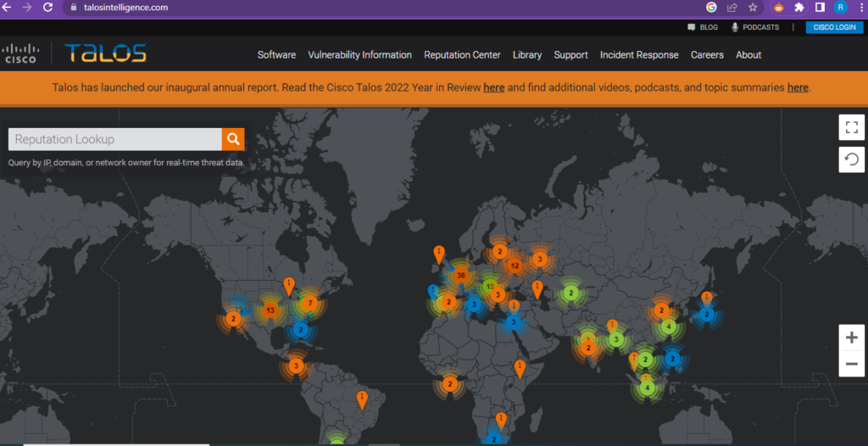
Task: Open the Support menu
Action: click(x=570, y=55)
